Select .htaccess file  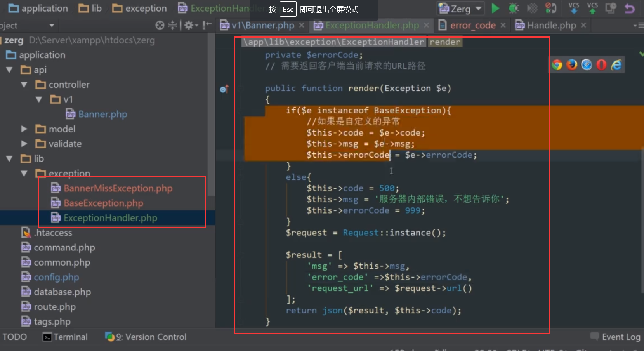click(x=47, y=233)
